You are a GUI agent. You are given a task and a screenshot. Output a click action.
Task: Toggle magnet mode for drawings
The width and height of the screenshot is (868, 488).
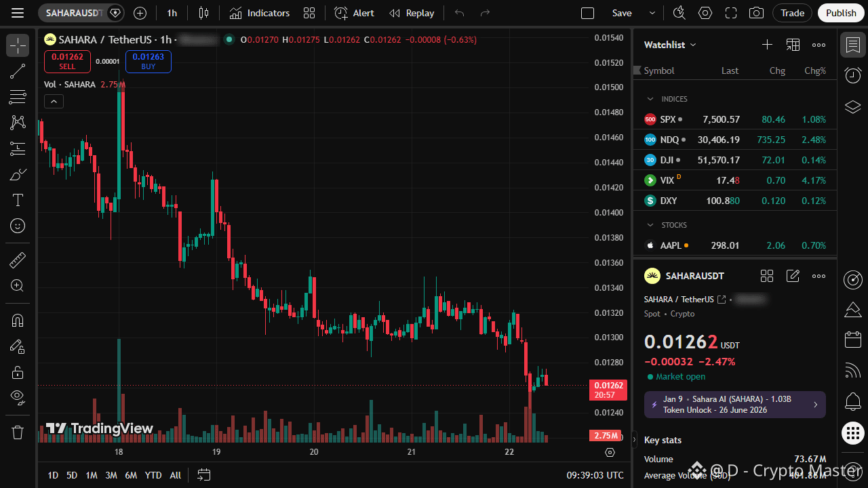click(18, 320)
